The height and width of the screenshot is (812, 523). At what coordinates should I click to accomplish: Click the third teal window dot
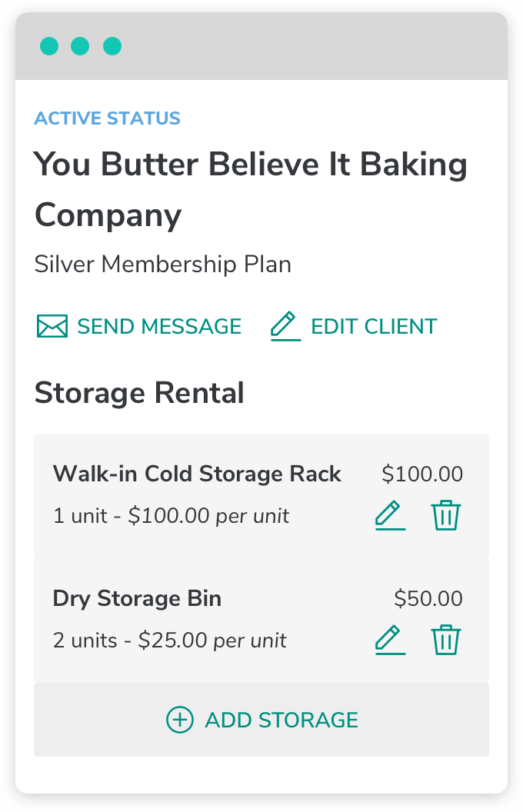click(112, 46)
